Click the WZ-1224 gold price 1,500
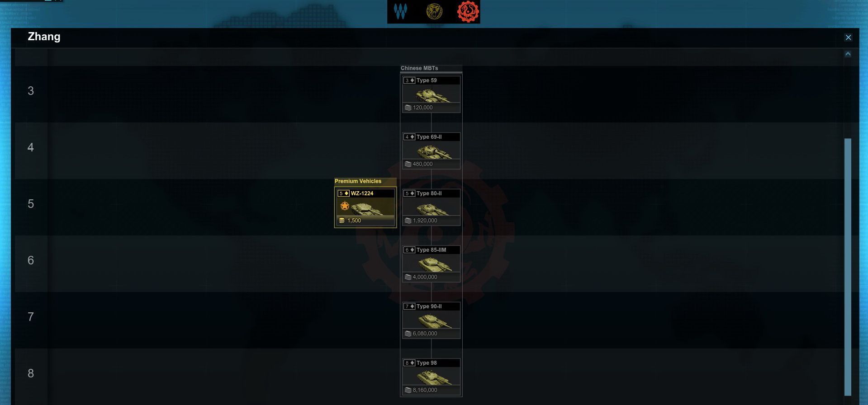The image size is (868, 405). (x=354, y=221)
